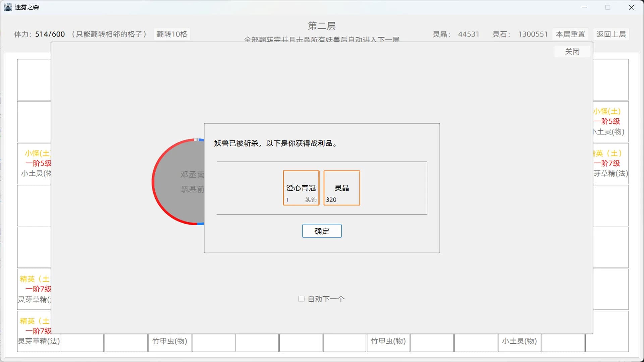Minimize the 迷雾之森 window
Viewport: 644px width, 362px height.
tap(584, 7)
